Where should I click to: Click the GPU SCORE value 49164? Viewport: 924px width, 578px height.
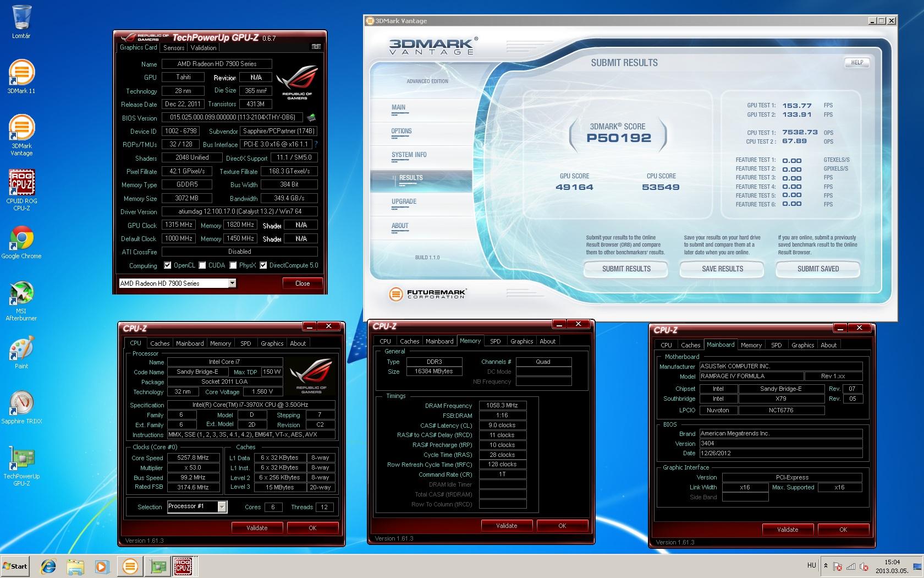coord(575,187)
